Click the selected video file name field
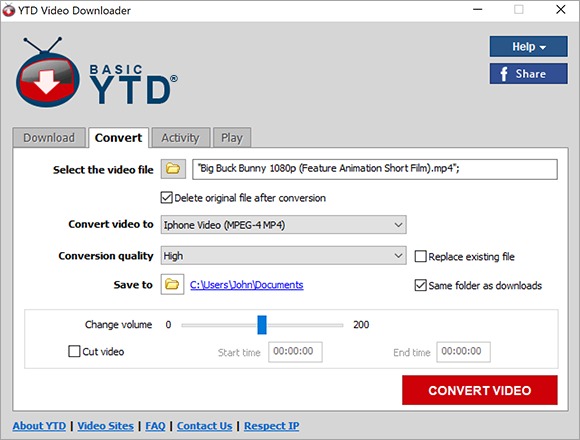 (x=375, y=169)
